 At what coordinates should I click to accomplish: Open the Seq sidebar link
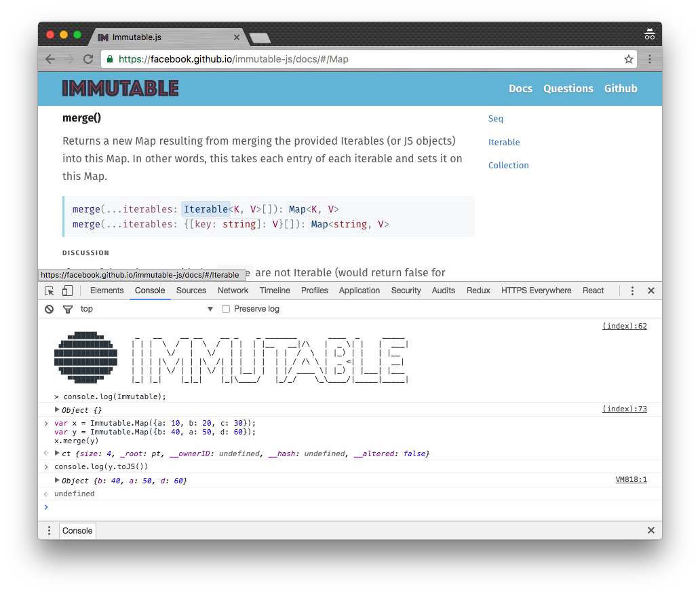point(496,118)
